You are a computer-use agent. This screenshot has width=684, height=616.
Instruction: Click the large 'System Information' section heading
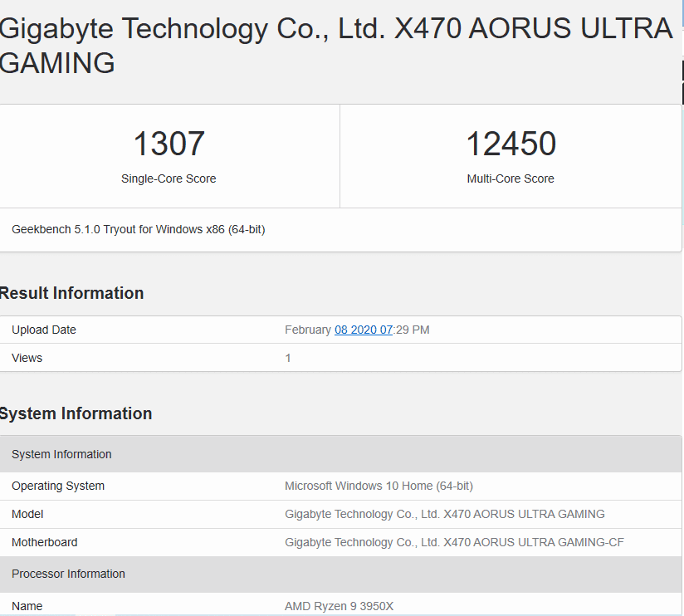coord(76,413)
